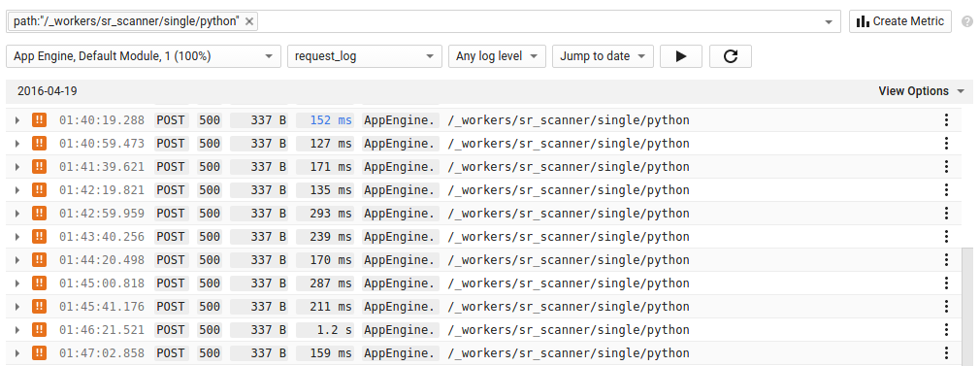This screenshot has width=980, height=366.
Task: Open the three-dot menu for the 01:40:19.288 entry
Action: [947, 120]
